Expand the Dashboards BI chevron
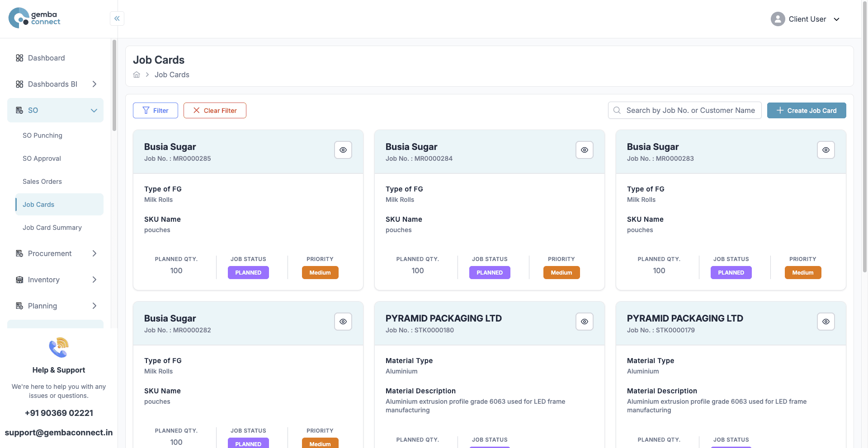 [94, 84]
